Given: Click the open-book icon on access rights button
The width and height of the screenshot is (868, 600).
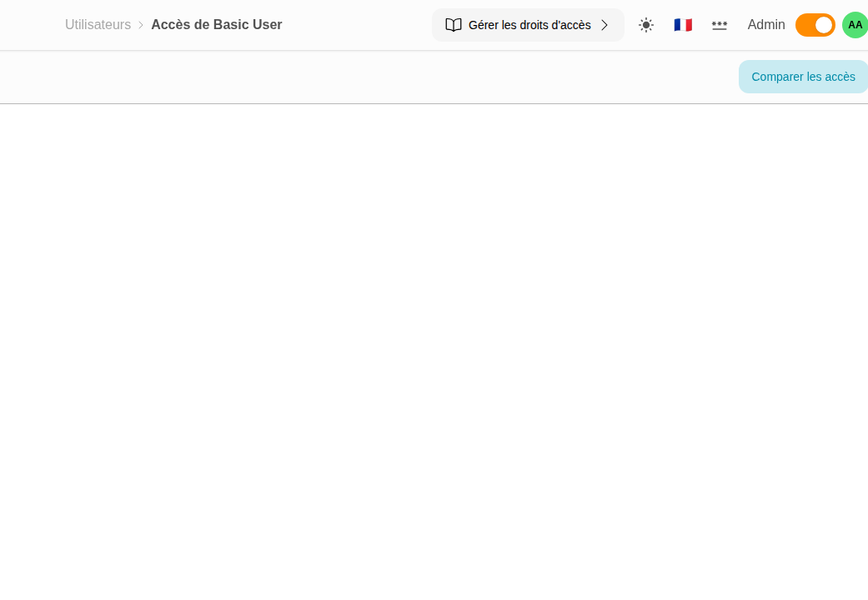Looking at the screenshot, I should tap(454, 25).
